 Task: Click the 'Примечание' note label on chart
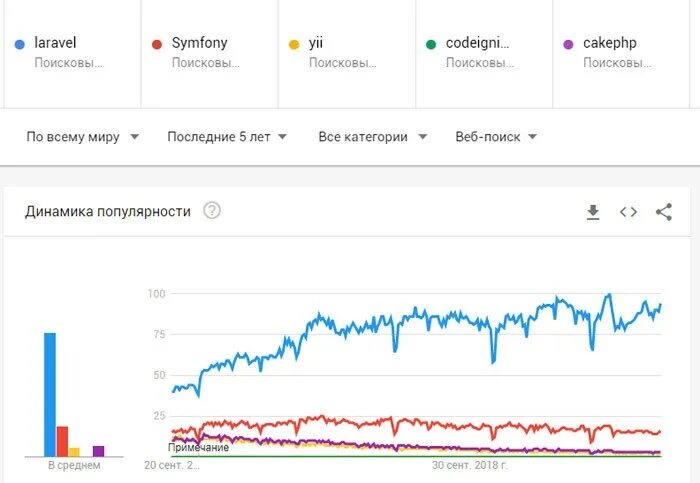(x=198, y=447)
